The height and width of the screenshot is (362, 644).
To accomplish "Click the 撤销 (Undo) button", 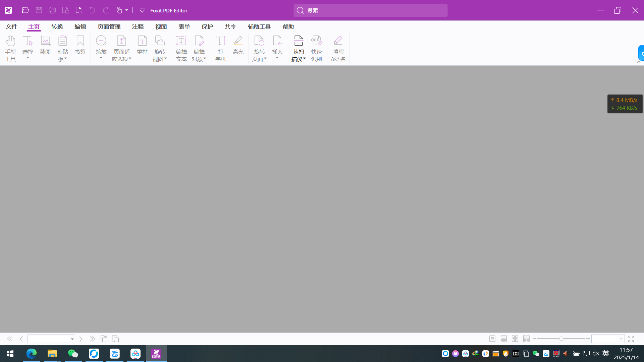I will tap(92, 10).
